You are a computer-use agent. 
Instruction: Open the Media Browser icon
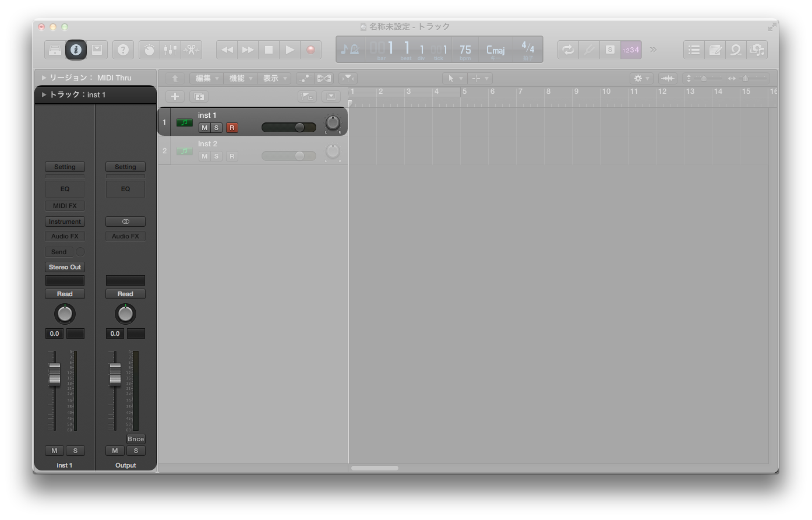point(757,50)
